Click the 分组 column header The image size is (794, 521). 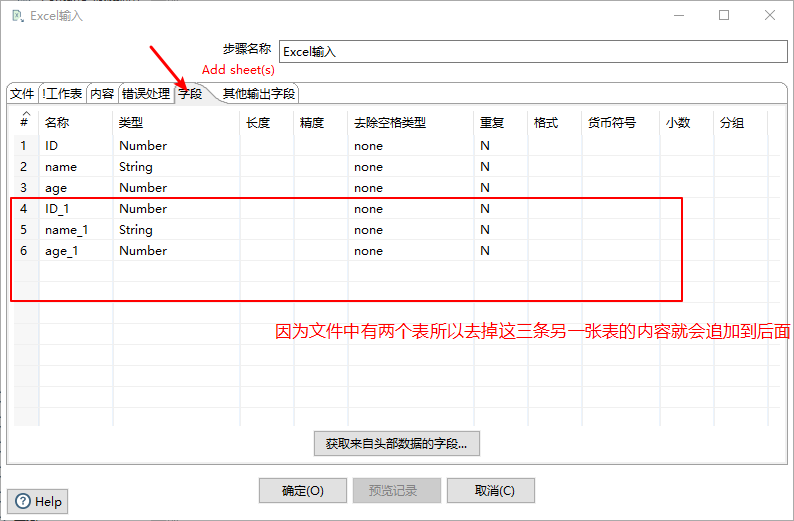pos(740,123)
